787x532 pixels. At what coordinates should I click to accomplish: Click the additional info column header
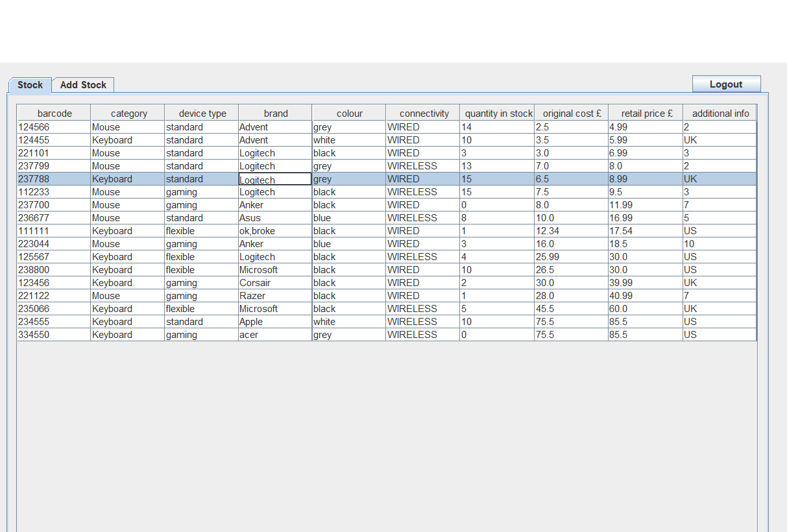[720, 113]
